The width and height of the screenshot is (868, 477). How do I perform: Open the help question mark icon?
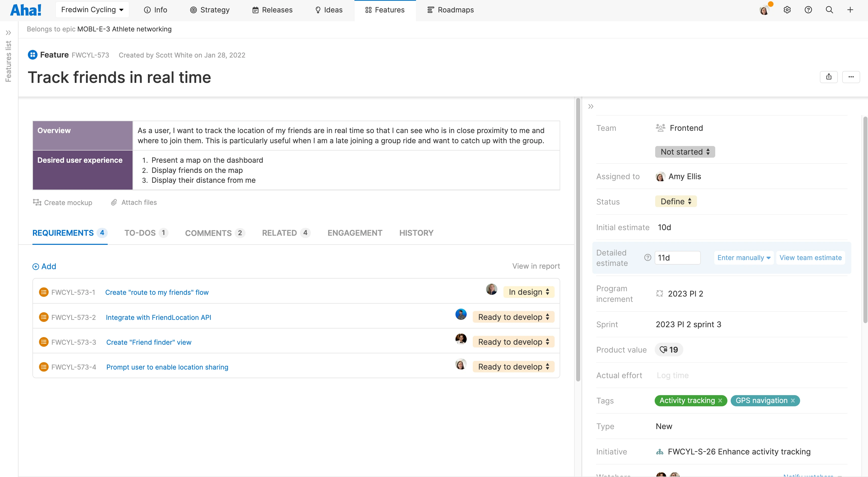point(808,10)
